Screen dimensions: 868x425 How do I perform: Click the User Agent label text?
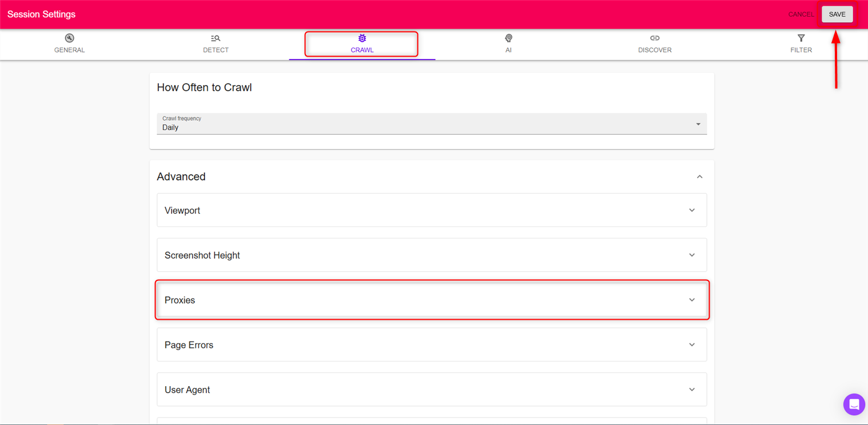click(187, 390)
